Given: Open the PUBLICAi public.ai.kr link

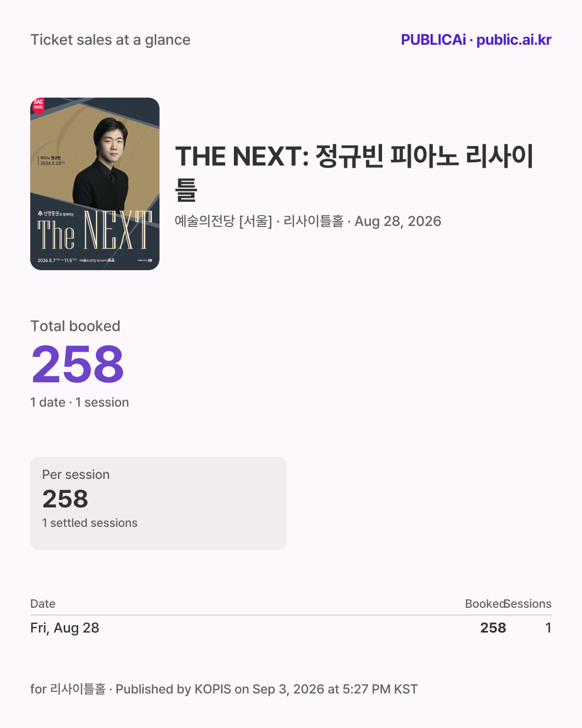Looking at the screenshot, I should 476,40.
